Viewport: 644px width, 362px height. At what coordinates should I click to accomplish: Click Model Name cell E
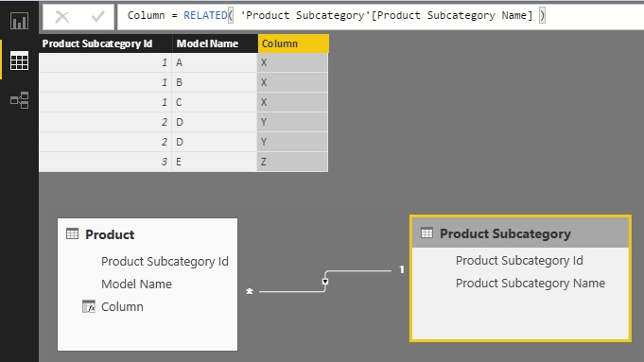215,162
